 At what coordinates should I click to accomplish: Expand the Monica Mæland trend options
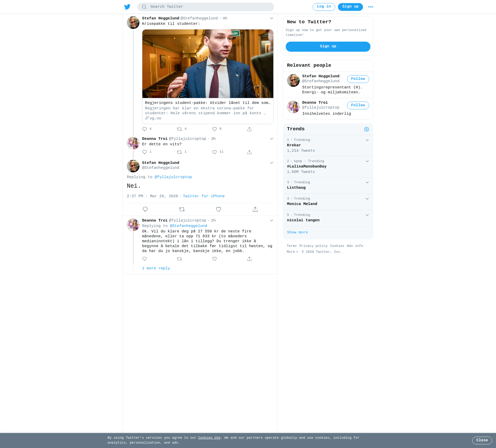(367, 199)
